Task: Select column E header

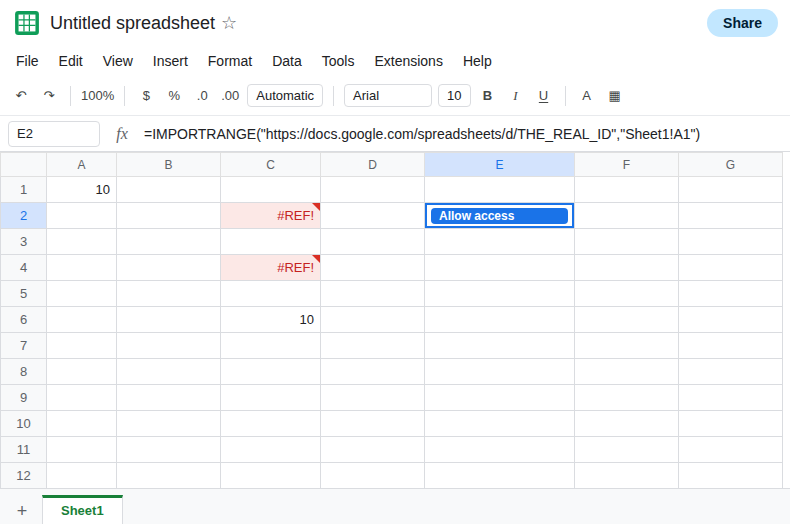Action: tap(499, 165)
